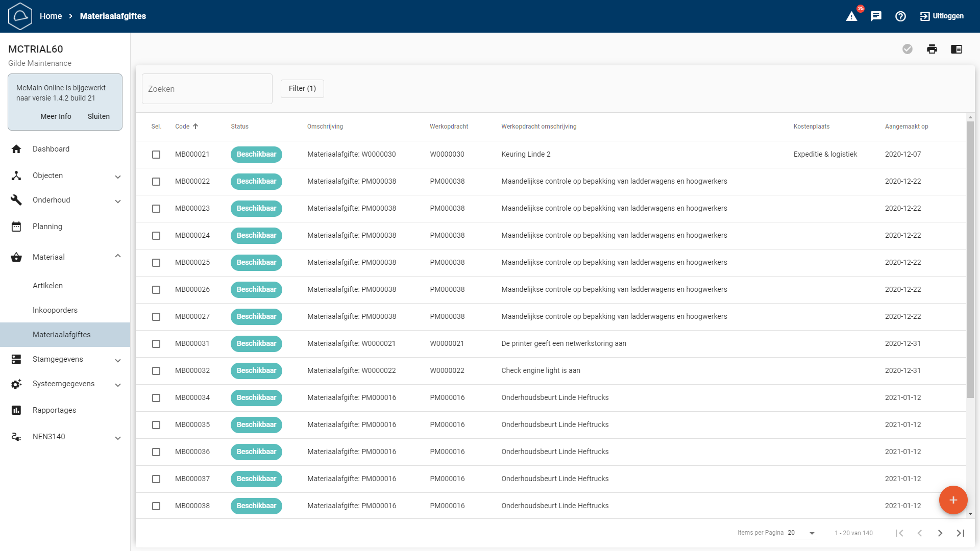Select checkbox for MB000021

pos(156,155)
